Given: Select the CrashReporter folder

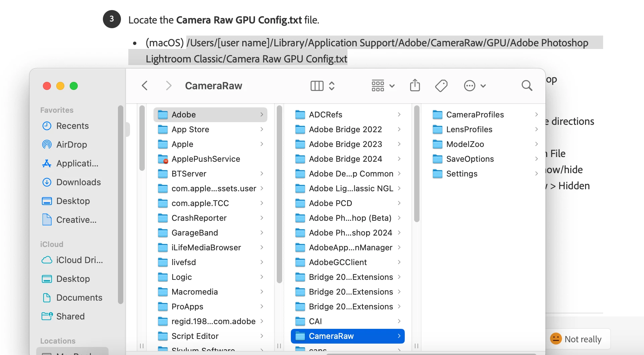Looking at the screenshot, I should click(210, 218).
